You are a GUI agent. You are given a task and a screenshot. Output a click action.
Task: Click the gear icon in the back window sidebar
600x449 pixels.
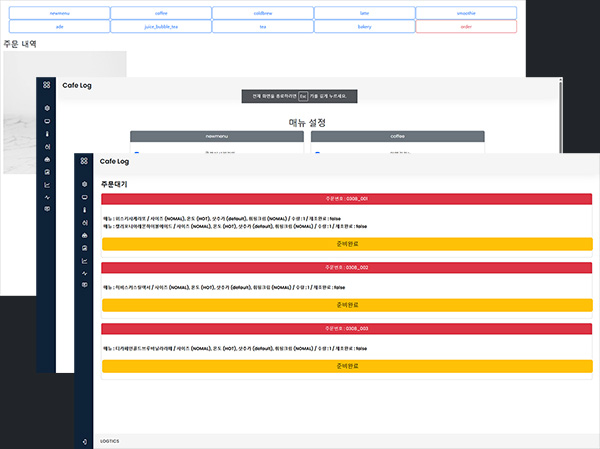(47, 108)
